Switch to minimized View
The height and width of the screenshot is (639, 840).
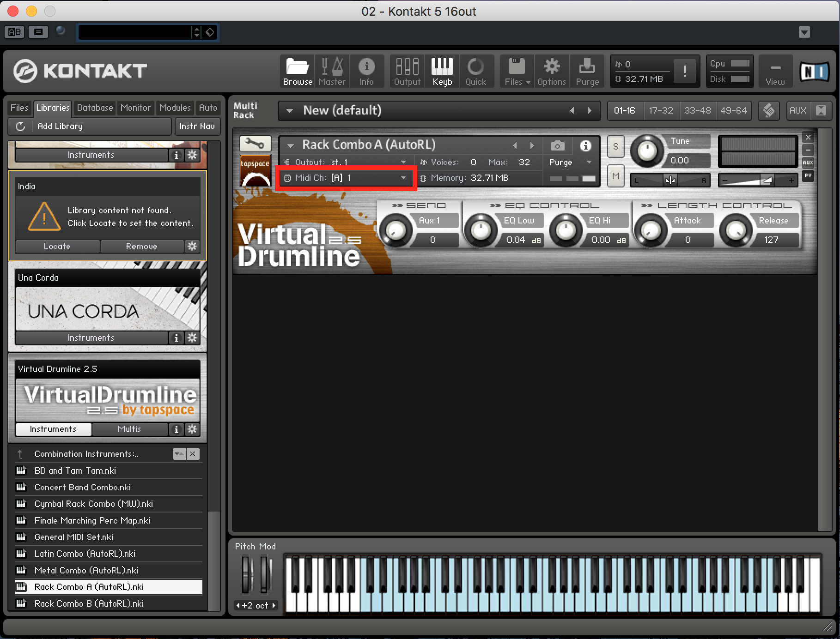[775, 71]
